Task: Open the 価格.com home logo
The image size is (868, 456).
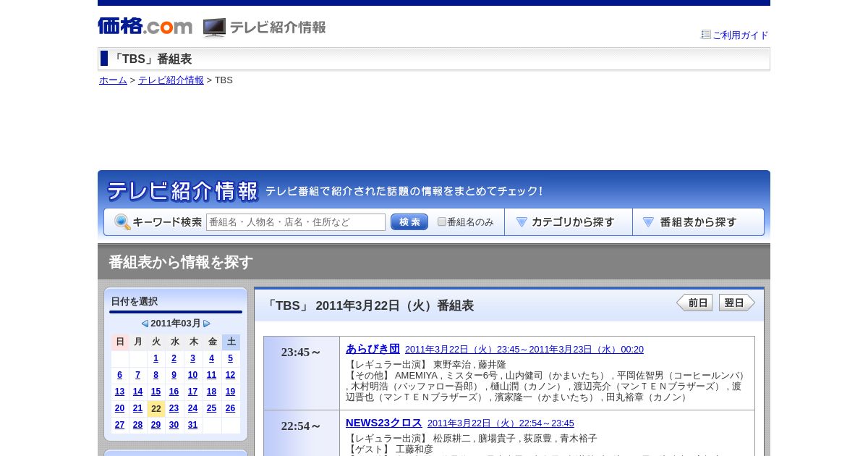Action: [x=145, y=27]
